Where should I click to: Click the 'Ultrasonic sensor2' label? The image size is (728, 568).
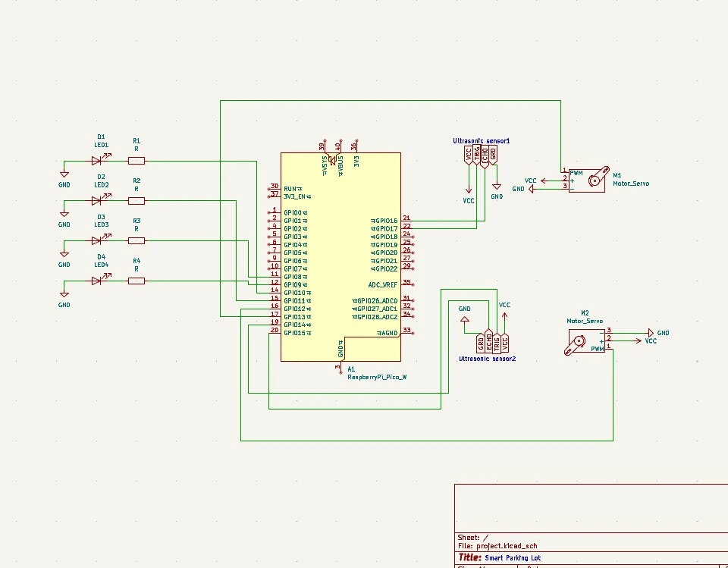[x=488, y=359]
